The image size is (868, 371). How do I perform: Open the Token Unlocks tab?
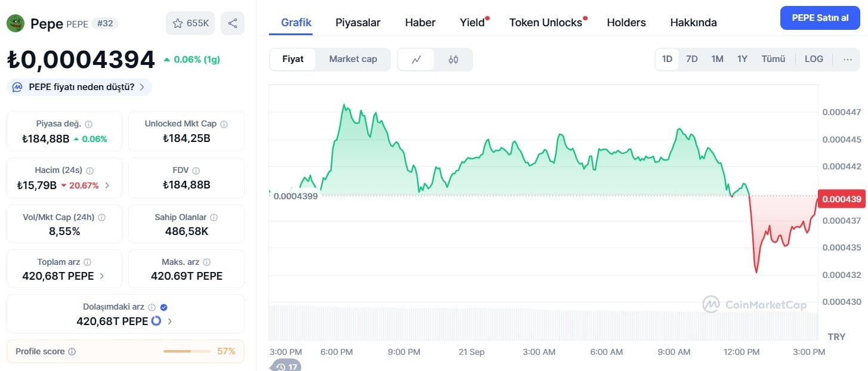[546, 23]
